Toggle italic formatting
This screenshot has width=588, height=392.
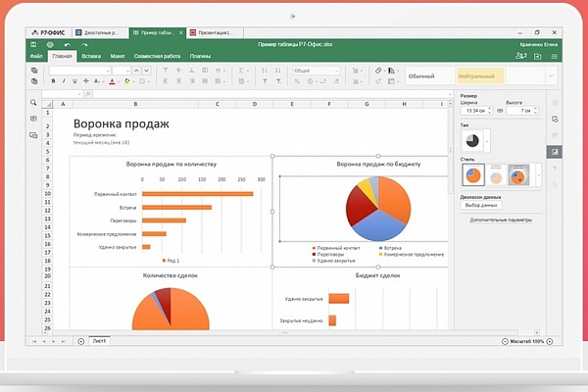[x=64, y=81]
